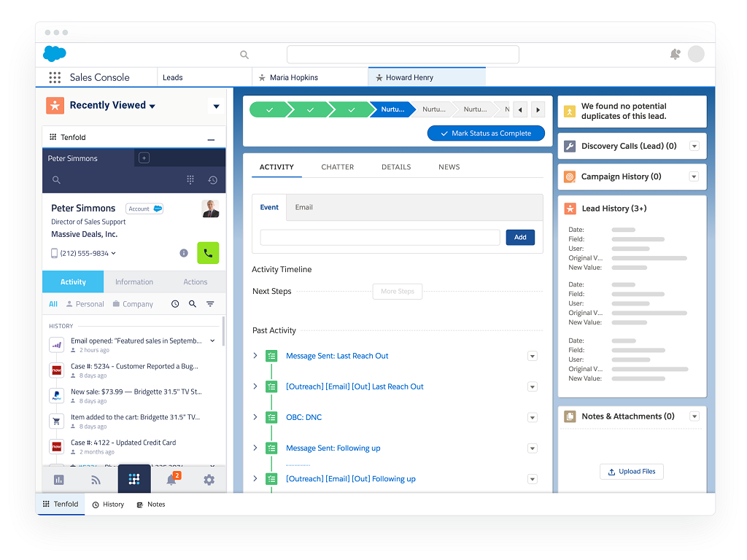Click the Upload Files button
Image resolution: width=747 pixels, height=560 pixels.
(632, 472)
